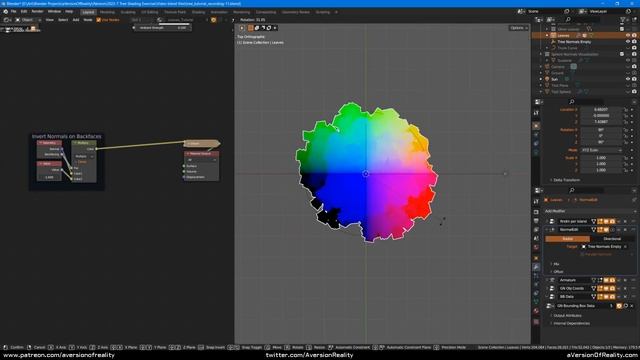Open the node editor View menu
Screen dimensions: 640x360
click(49, 20)
